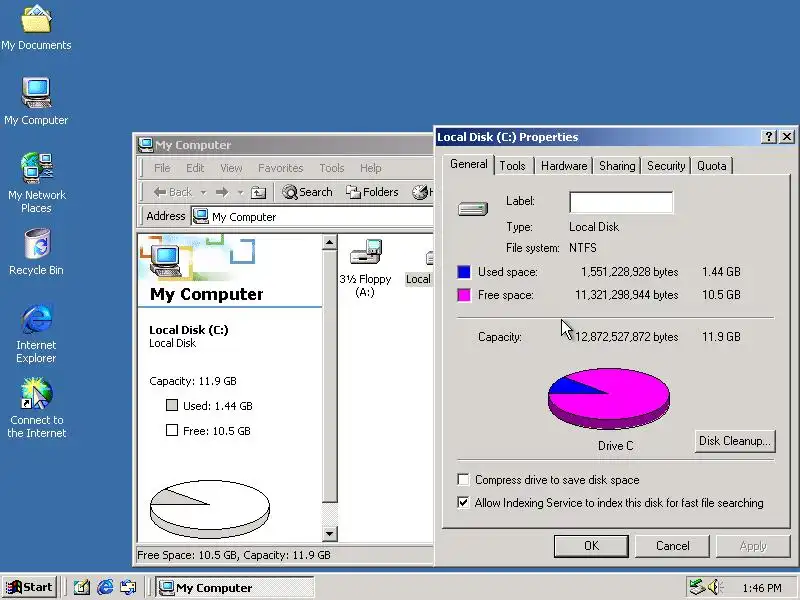Select the My Computer desktop icon
Viewport: 800px width, 600px height.
point(36,101)
